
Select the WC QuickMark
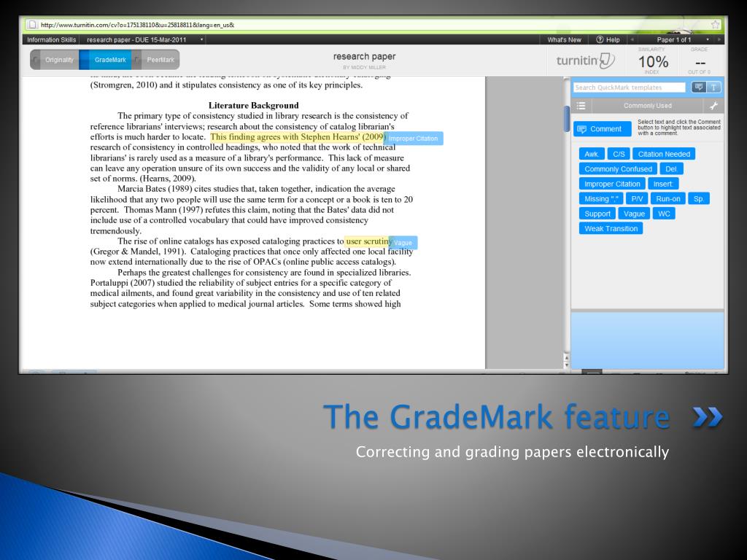coord(664,214)
